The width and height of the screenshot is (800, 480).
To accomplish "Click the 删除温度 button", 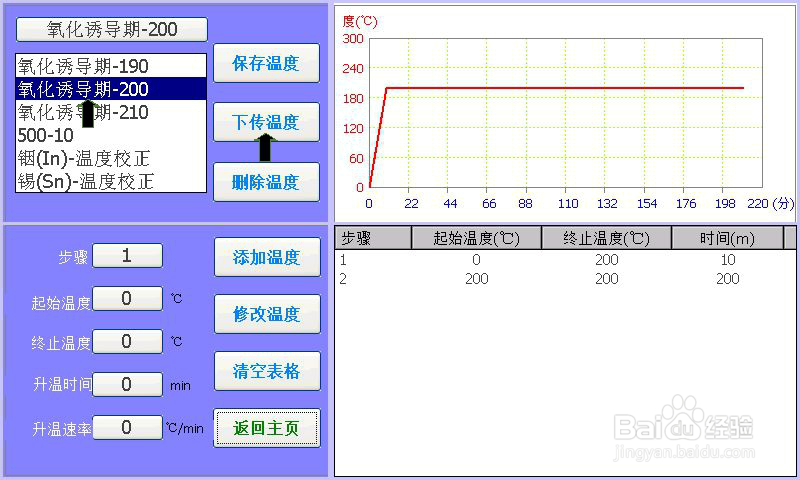I will (266, 182).
